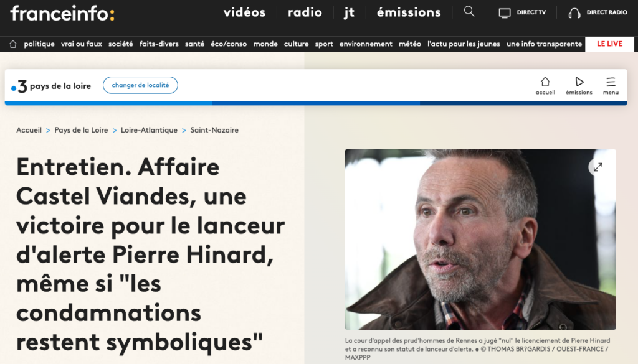Click the France 3 accueil house icon
The image size is (638, 364).
[x=545, y=82]
